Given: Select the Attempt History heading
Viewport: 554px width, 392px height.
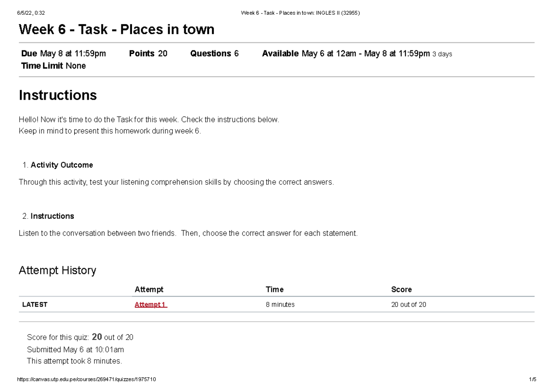Looking at the screenshot, I should coord(58,270).
